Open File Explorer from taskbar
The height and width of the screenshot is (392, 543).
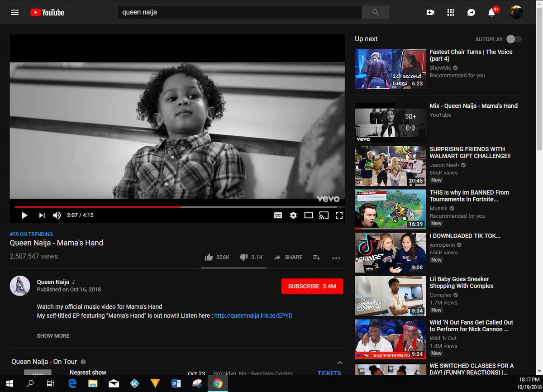pyautogui.click(x=93, y=383)
